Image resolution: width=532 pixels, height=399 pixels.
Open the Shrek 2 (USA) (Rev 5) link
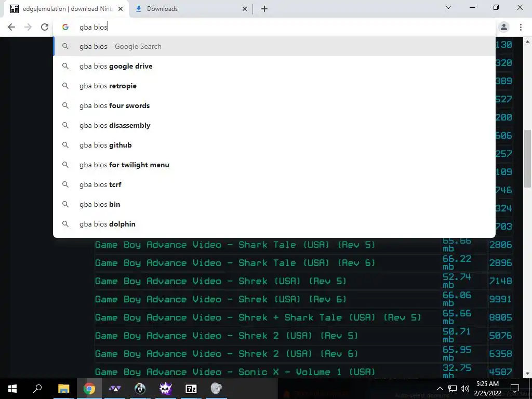pyautogui.click(x=227, y=336)
